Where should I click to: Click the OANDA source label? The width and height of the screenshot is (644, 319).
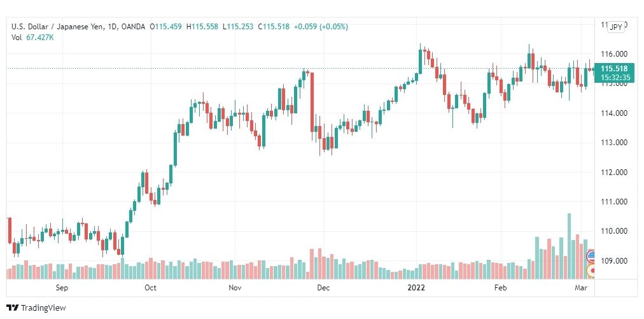coord(134,27)
